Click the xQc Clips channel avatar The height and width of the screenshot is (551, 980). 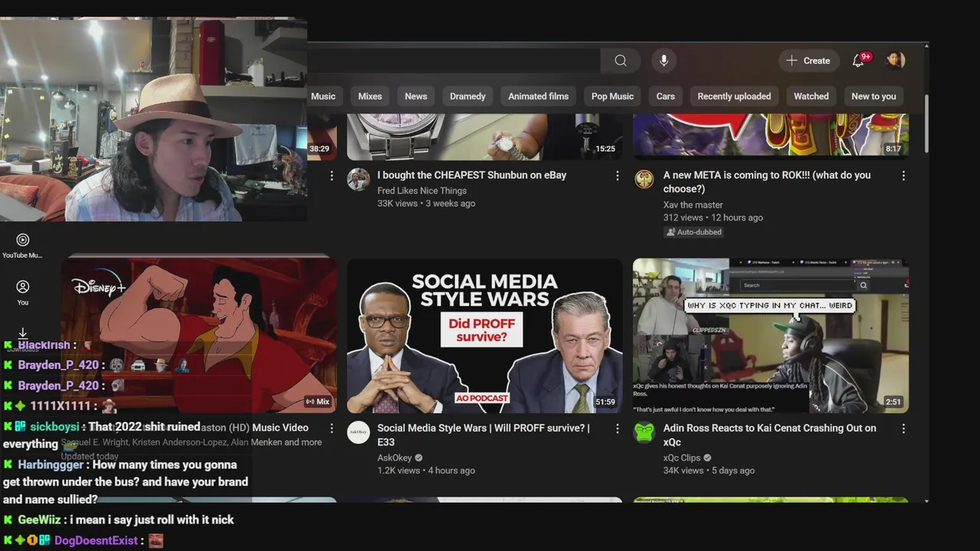pos(645,432)
